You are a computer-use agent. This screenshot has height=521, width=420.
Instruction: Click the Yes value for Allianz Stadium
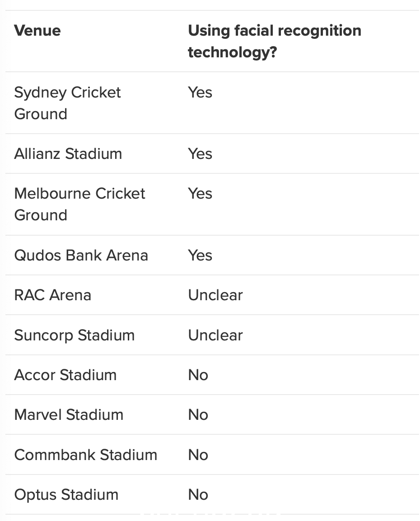coord(200,154)
